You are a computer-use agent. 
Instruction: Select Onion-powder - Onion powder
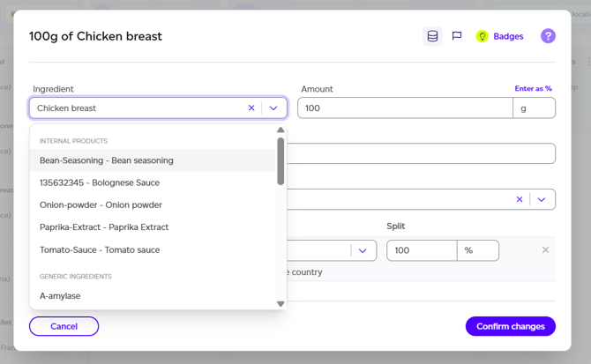point(153,204)
